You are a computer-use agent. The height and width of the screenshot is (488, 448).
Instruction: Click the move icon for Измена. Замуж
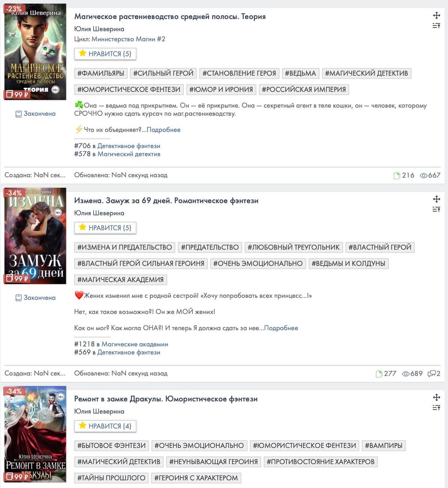(x=436, y=199)
